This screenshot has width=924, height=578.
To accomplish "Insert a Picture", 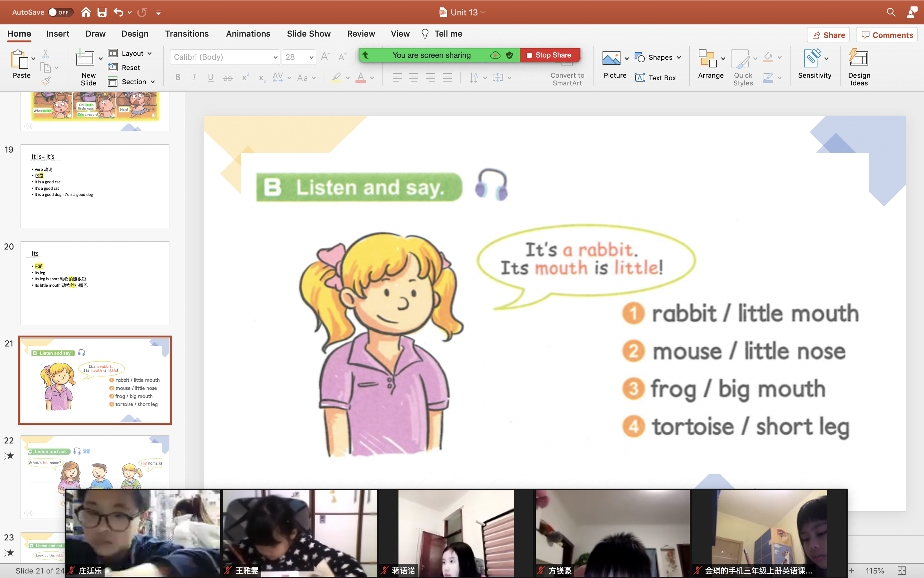I will (x=615, y=65).
